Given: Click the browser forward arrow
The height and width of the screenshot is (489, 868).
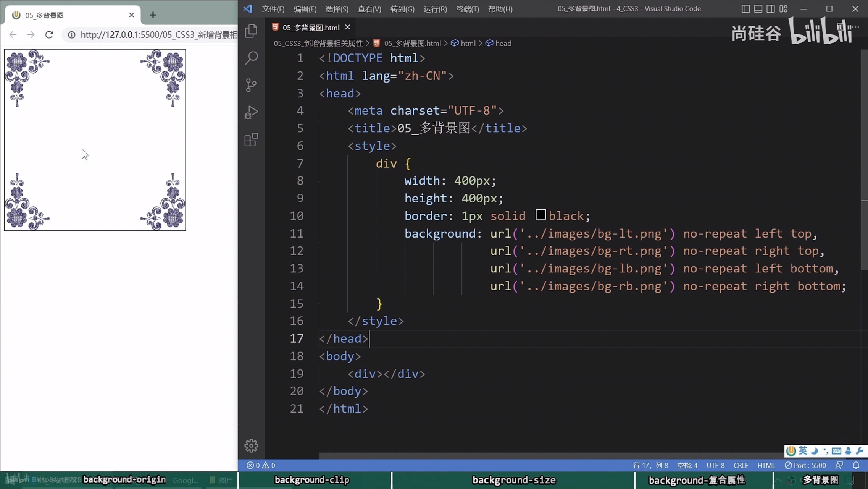Looking at the screenshot, I should coord(31,35).
